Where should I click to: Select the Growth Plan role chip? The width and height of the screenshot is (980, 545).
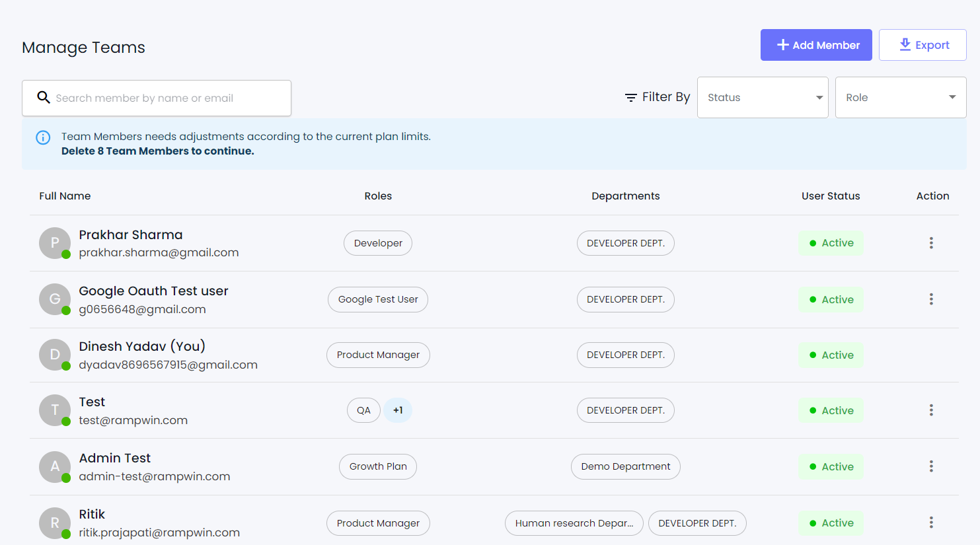(x=378, y=466)
